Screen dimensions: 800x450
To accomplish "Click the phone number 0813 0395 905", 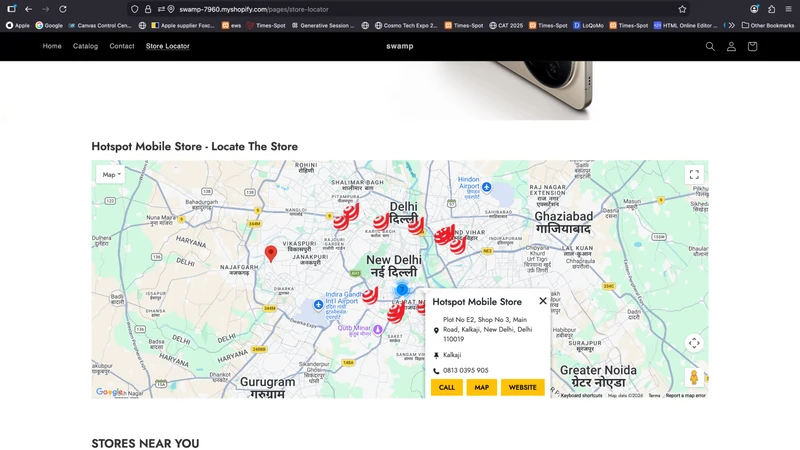I will tap(465, 370).
